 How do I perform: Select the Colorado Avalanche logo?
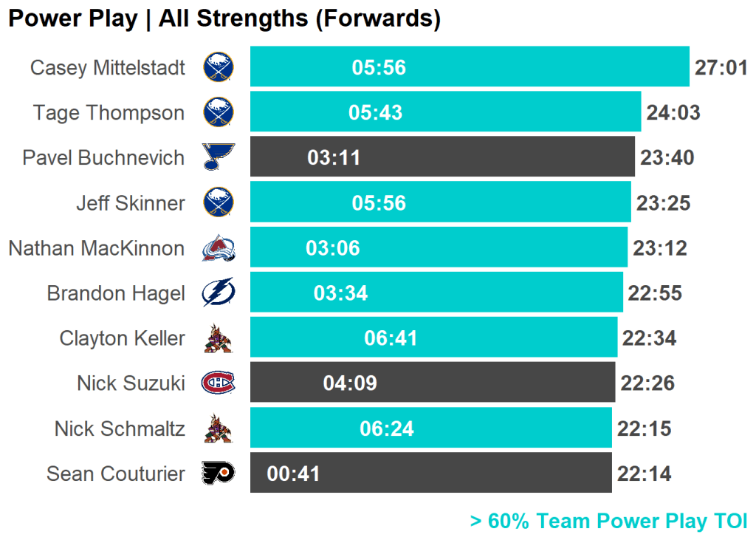pos(219,248)
